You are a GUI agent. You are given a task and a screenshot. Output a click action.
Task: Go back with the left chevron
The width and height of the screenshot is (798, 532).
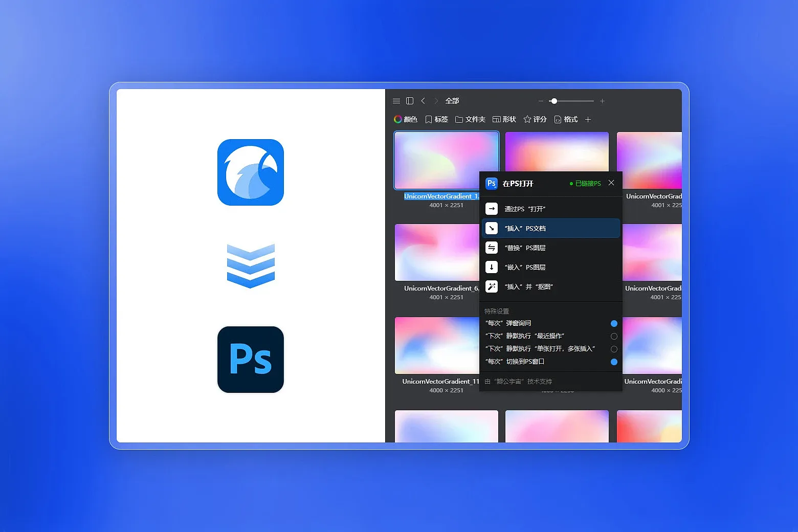[423, 101]
